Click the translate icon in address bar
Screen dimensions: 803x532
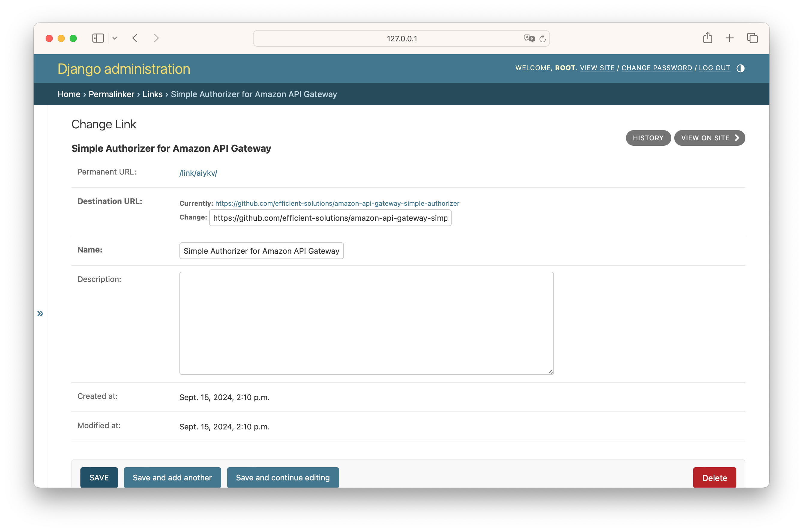tap(528, 38)
